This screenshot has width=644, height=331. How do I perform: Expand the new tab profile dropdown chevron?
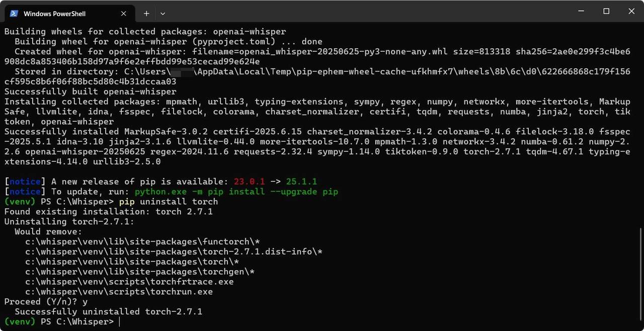[163, 14]
